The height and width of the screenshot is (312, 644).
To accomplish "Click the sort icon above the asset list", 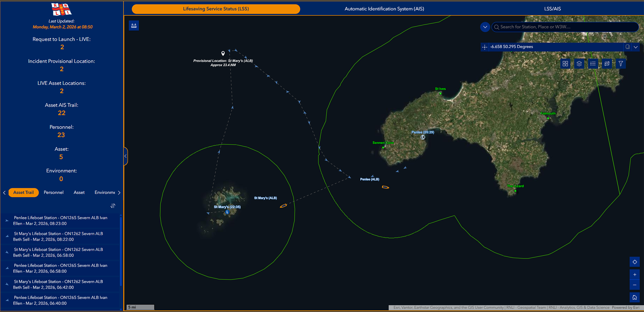I will [113, 205].
